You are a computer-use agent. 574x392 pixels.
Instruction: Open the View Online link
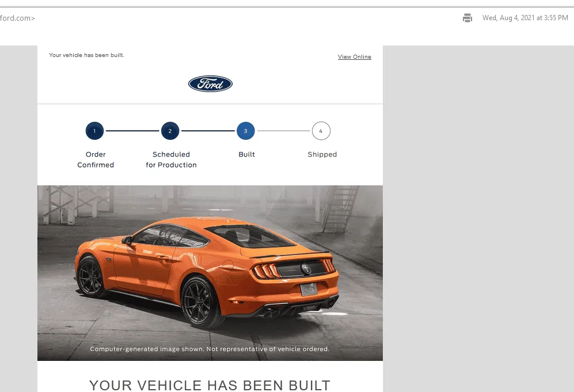point(354,57)
